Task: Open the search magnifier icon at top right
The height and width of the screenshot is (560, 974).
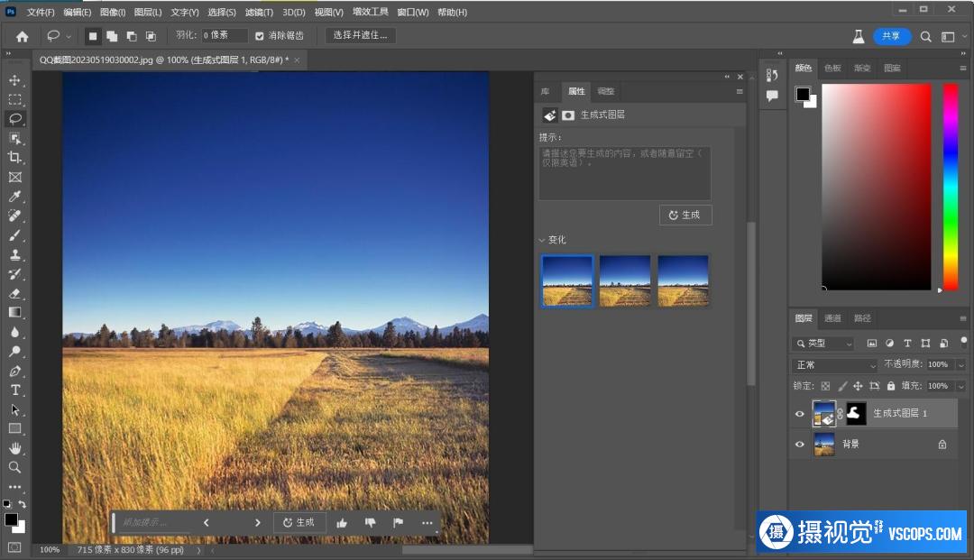Action: (x=925, y=37)
